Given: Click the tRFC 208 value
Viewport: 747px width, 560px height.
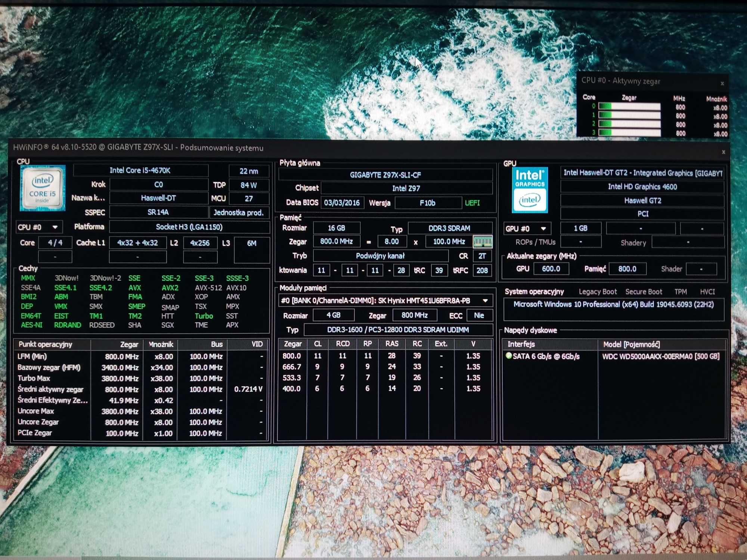Looking at the screenshot, I should point(482,270).
